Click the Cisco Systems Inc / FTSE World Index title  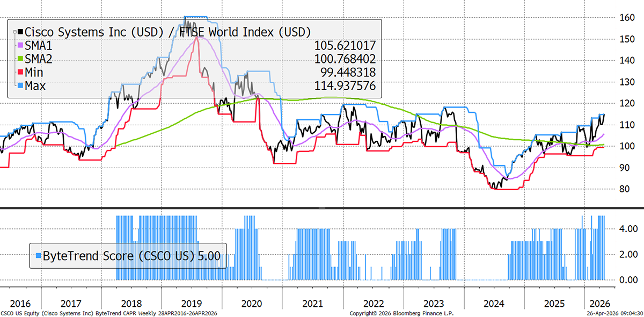168,32
